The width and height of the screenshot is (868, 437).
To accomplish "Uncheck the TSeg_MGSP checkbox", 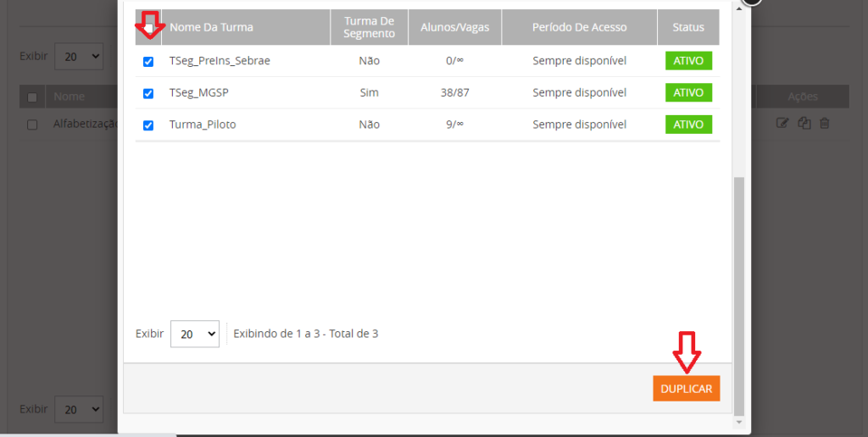I will coord(148,93).
